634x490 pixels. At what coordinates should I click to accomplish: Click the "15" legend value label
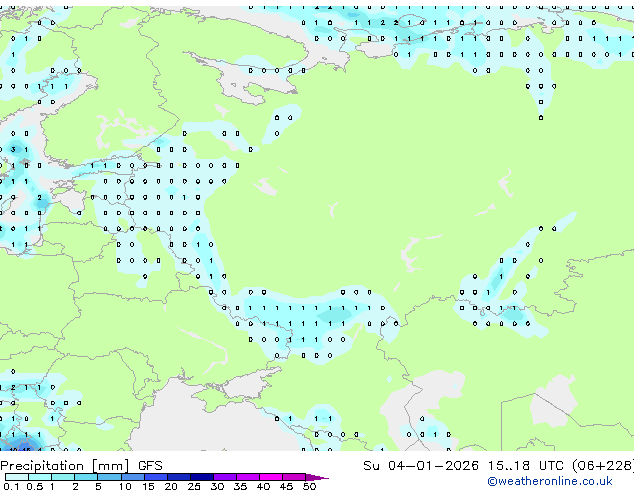[148, 486]
